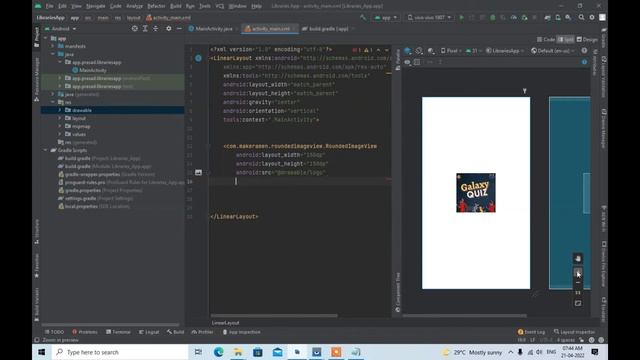
Task: Open the Android view dropdown in Project panel
Action: [60, 29]
